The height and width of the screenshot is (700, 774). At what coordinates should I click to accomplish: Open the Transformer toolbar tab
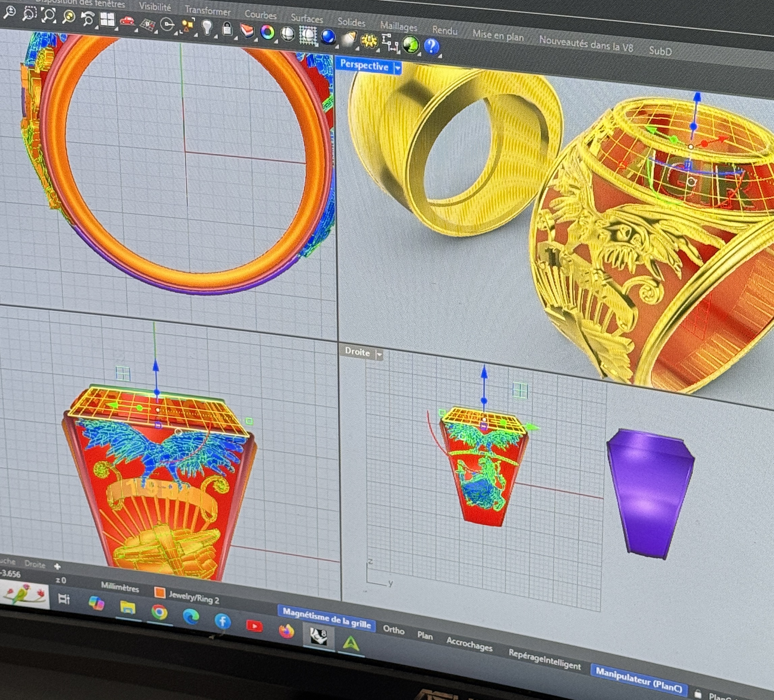(x=208, y=10)
